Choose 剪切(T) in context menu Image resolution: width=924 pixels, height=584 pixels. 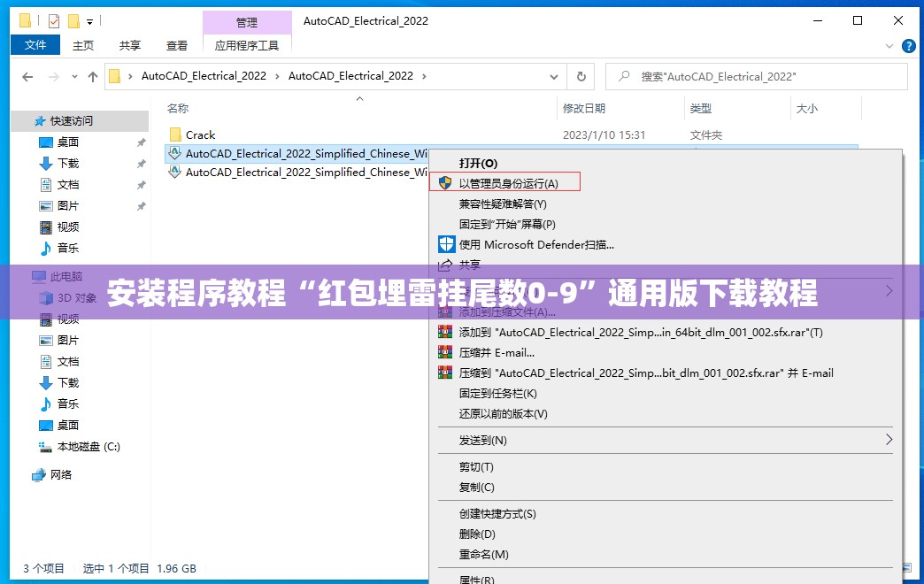[x=476, y=466]
